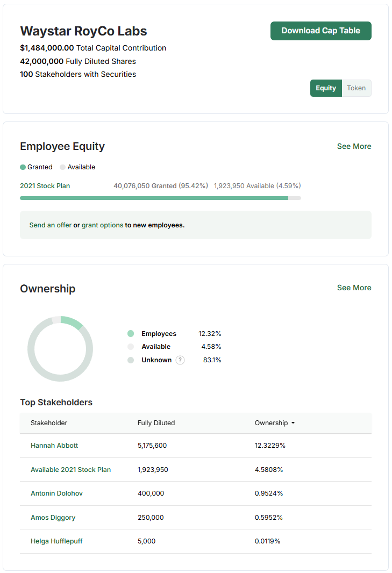Click the Employees legend swatch in Ownership
This screenshot has width=392, height=573.
(x=131, y=333)
